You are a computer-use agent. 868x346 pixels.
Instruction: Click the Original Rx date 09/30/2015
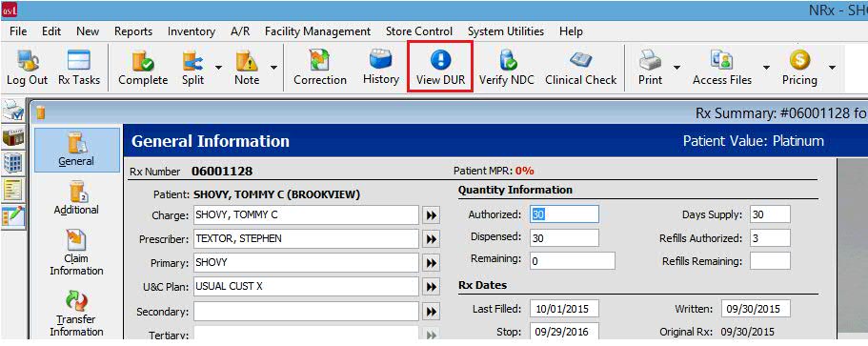pyautogui.click(x=747, y=332)
